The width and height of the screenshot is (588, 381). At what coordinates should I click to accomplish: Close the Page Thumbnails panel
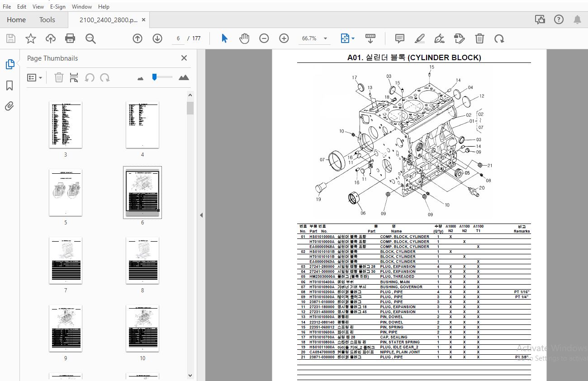click(x=184, y=58)
